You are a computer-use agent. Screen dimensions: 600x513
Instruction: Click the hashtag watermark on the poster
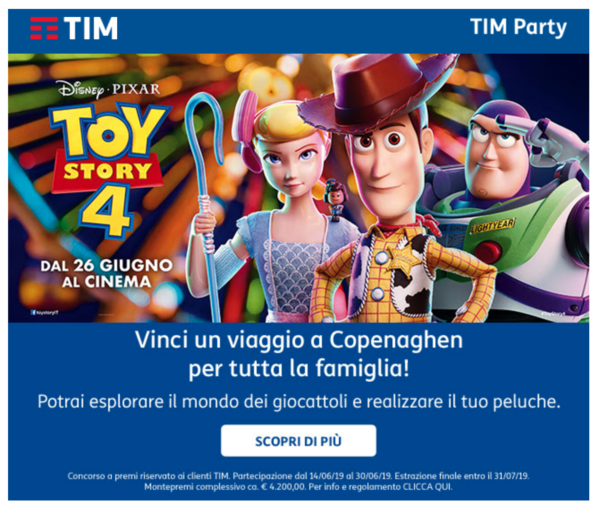[x=553, y=313]
